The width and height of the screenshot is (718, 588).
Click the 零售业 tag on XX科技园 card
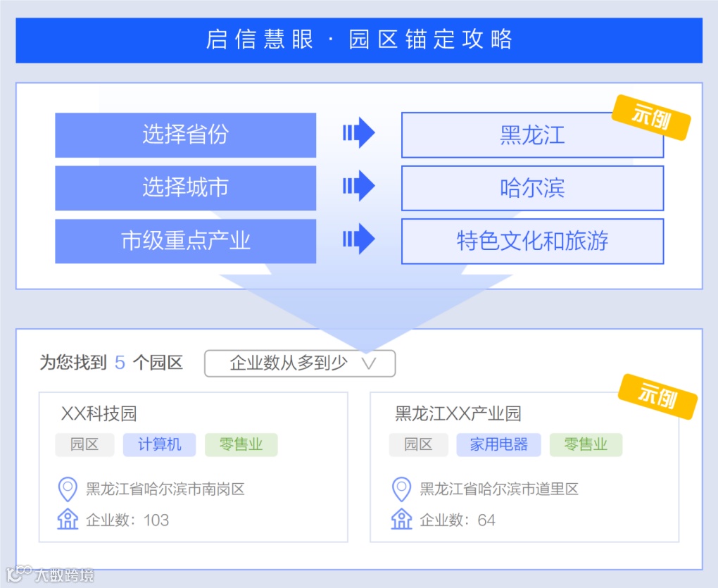coord(241,444)
